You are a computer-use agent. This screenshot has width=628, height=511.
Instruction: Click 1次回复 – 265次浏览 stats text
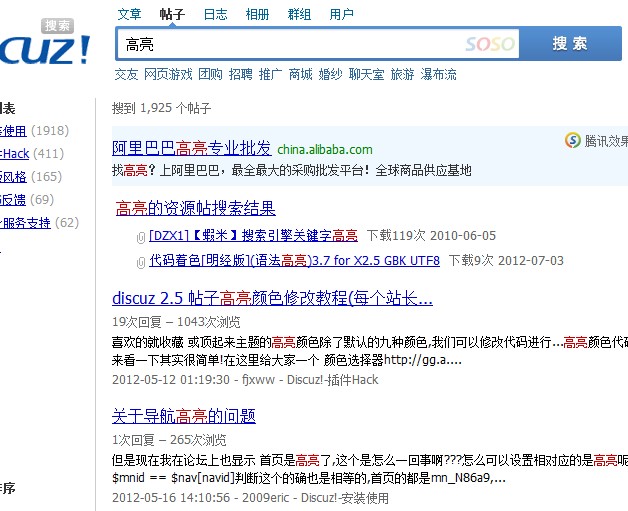click(169, 440)
